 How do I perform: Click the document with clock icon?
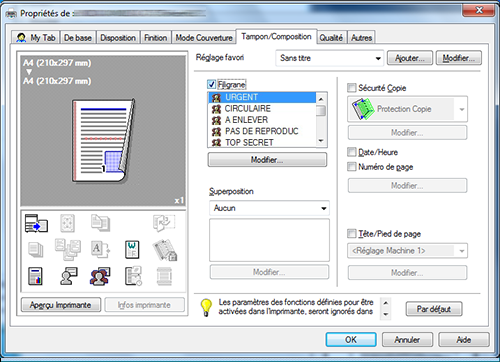pyautogui.click(x=133, y=276)
